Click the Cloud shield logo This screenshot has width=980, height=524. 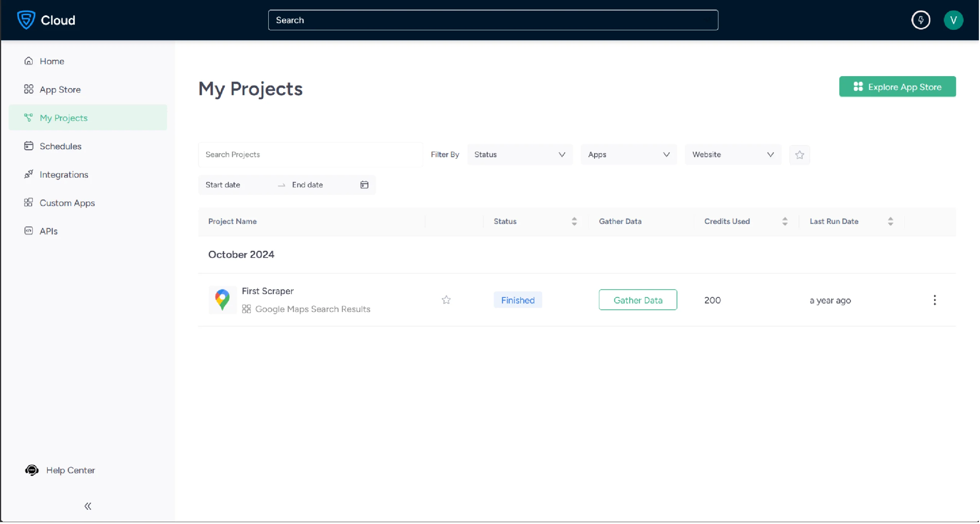point(26,20)
